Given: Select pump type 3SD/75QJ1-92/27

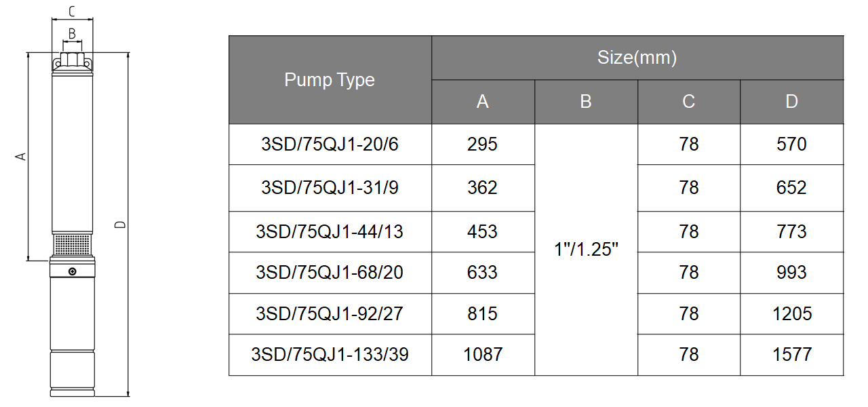Looking at the screenshot, I should coord(330,314).
